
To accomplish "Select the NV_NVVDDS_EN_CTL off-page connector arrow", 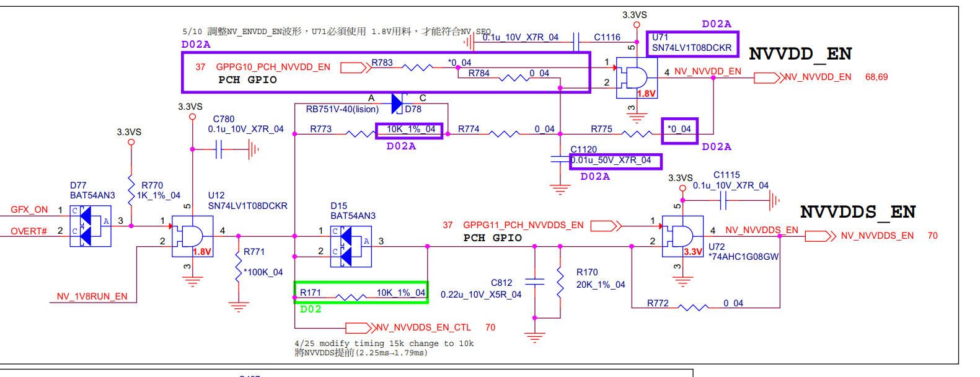I will tap(361, 327).
